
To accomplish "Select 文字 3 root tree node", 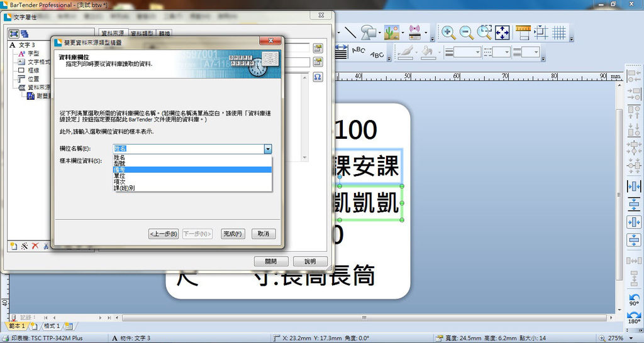I will pos(26,45).
